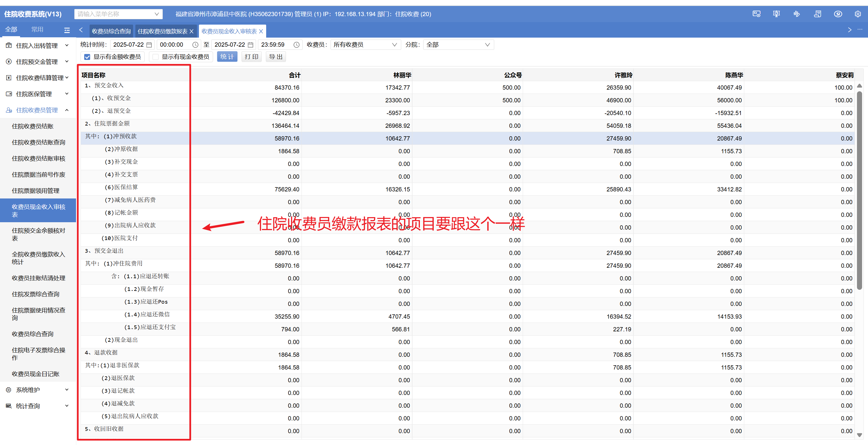Uncheck 显示有金额收费员 checkbox
Viewport: 868px width, 445px height.
87,57
